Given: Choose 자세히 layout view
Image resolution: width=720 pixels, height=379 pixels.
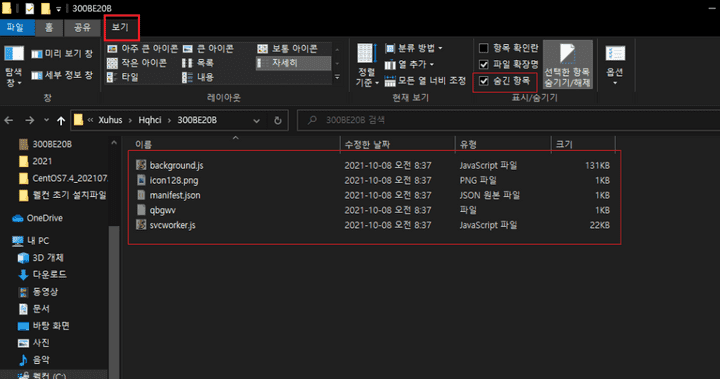Looking at the screenshot, I should [293, 63].
